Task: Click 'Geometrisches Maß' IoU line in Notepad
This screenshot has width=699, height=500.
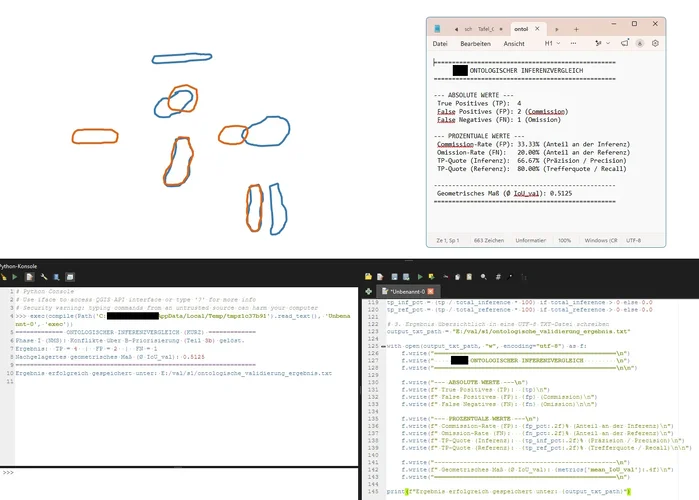Action: pyautogui.click(x=504, y=193)
